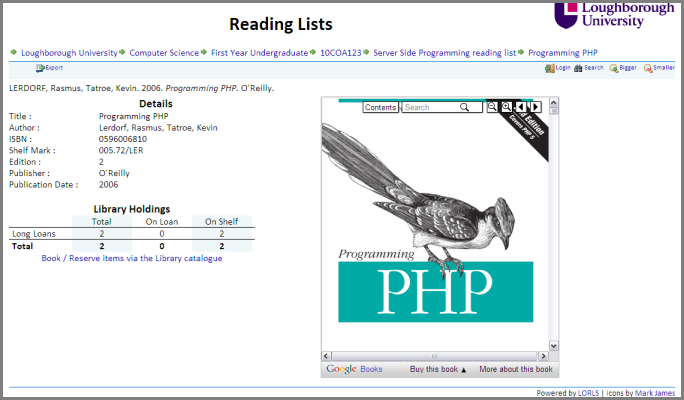This screenshot has height=400, width=684.
Task: Zoom in on the book preview
Action: (507, 107)
